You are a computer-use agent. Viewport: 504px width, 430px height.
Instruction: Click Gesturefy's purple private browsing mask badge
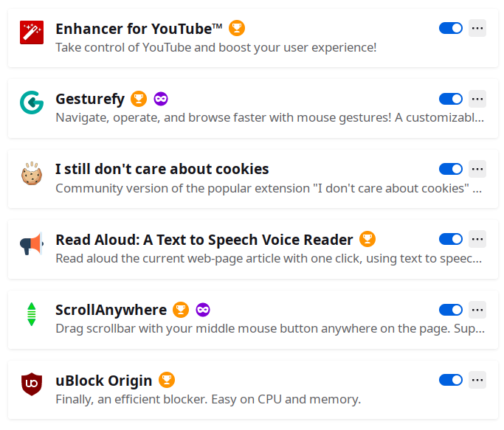[161, 99]
